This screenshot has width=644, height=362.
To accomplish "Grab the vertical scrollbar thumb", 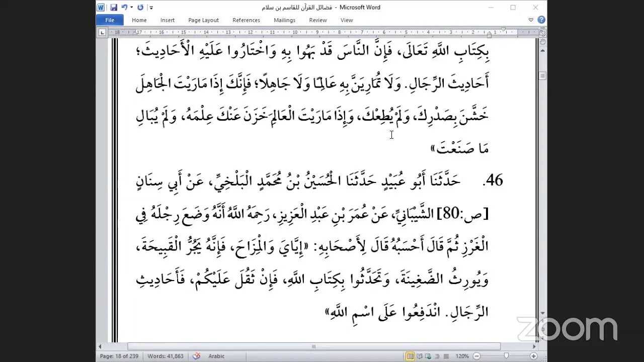I will (x=542, y=76).
